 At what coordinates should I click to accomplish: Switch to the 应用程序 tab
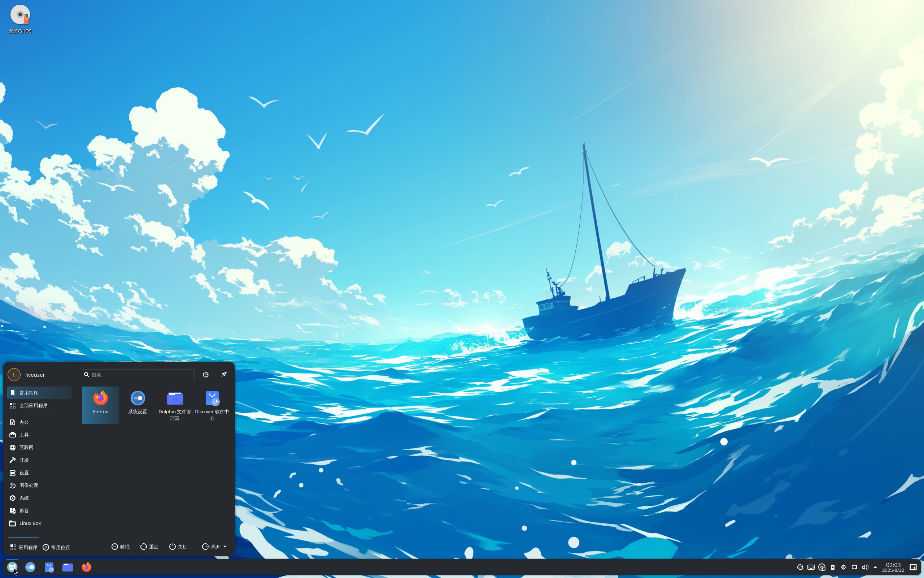pos(24,547)
